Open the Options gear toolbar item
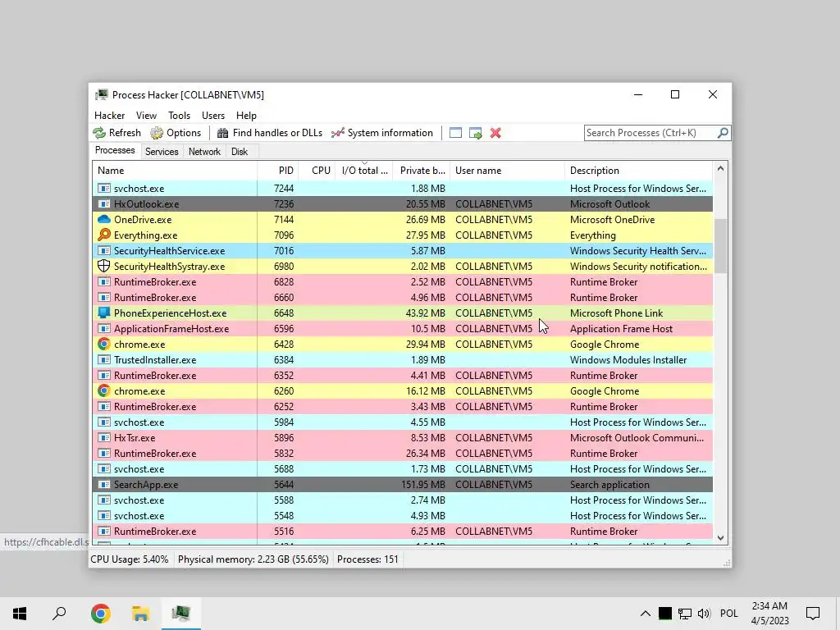Viewport: 840px width, 630px height. (x=176, y=133)
